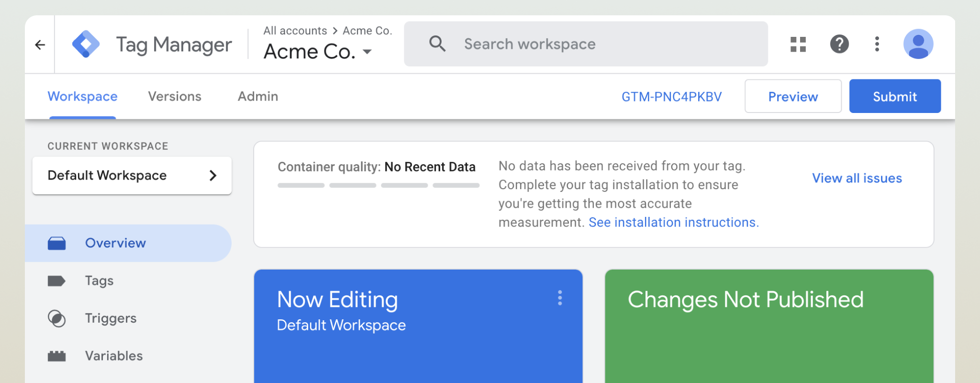Viewport: 980px width, 383px height.
Task: Open the user account avatar
Action: pyautogui.click(x=918, y=44)
